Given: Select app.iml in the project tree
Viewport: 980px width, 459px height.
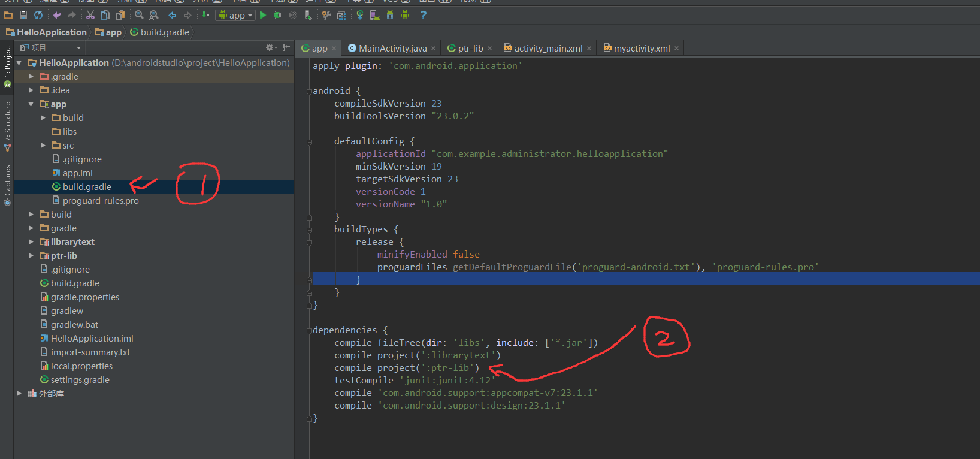Looking at the screenshot, I should 77,173.
